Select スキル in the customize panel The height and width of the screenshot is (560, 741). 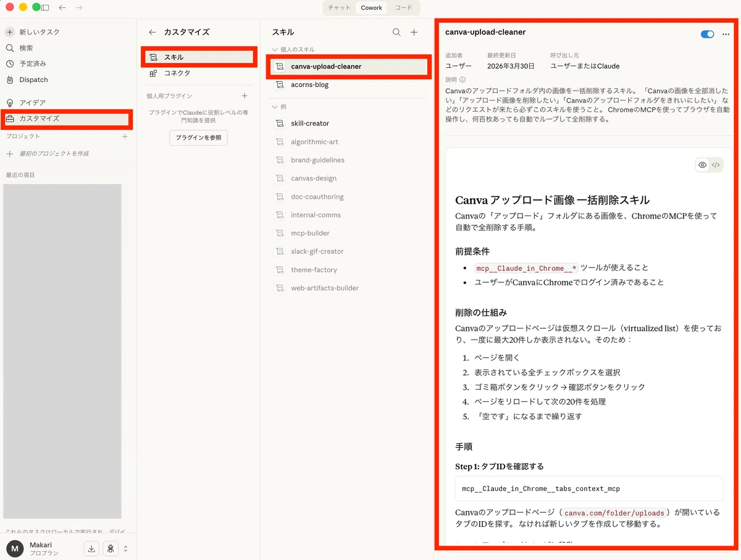199,57
